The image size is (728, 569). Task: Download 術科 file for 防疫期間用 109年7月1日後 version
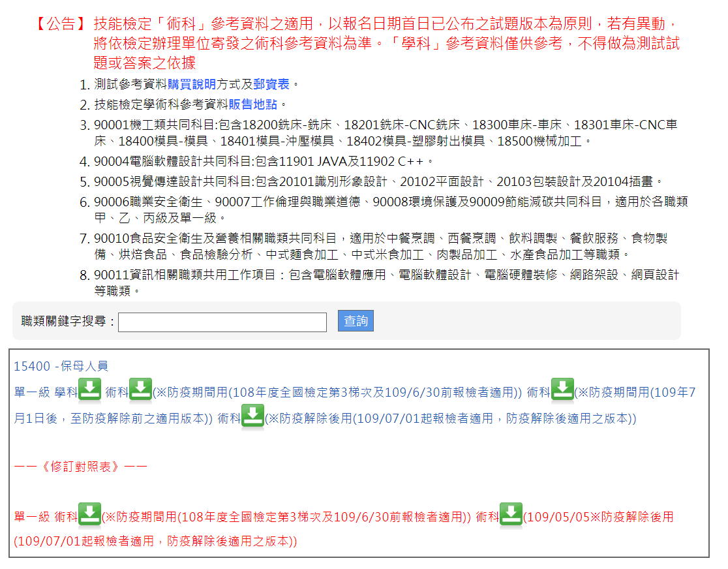pyautogui.click(x=562, y=390)
